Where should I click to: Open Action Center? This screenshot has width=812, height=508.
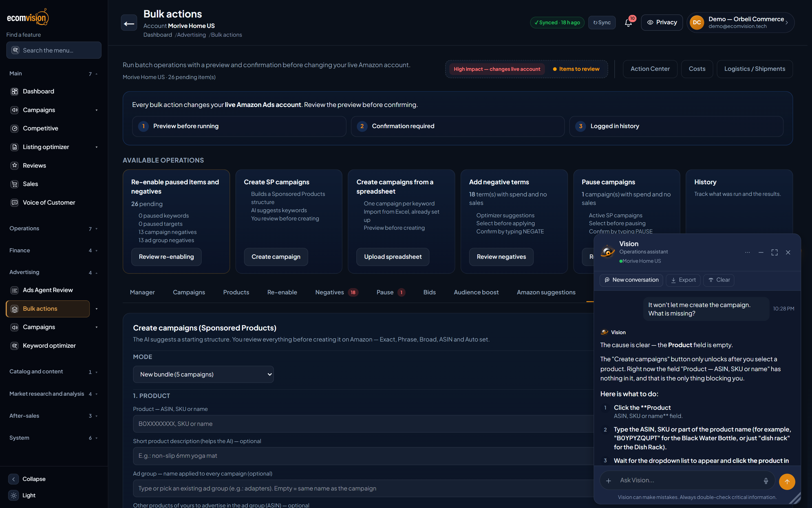pos(650,69)
